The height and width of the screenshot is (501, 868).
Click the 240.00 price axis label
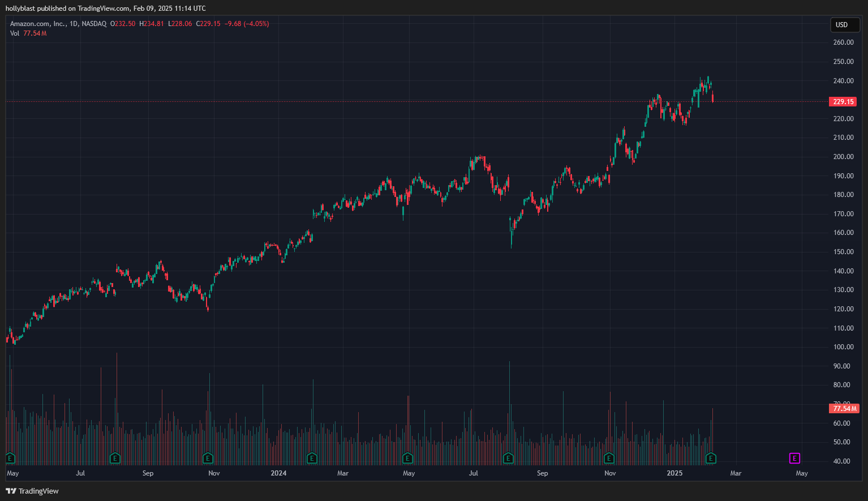pos(843,81)
